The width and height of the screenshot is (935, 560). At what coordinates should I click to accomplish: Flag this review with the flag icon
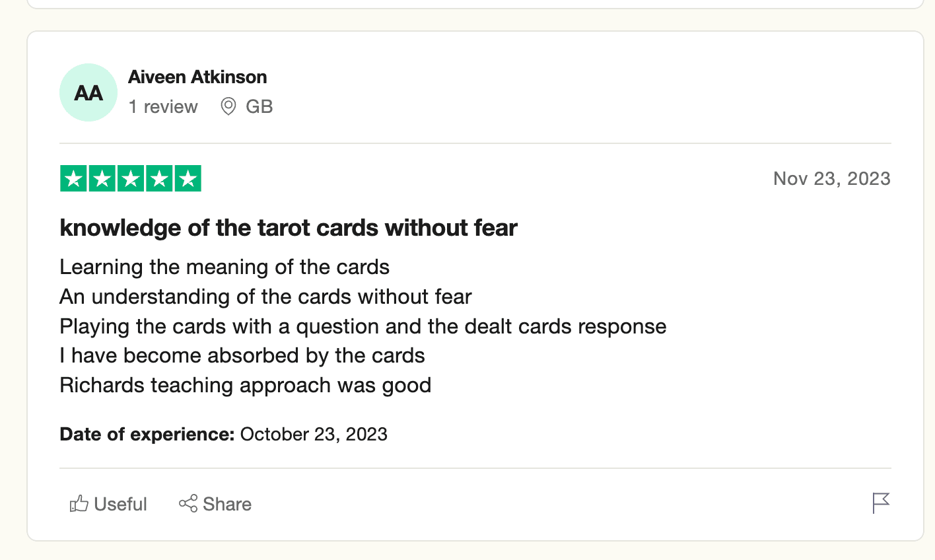(x=881, y=503)
